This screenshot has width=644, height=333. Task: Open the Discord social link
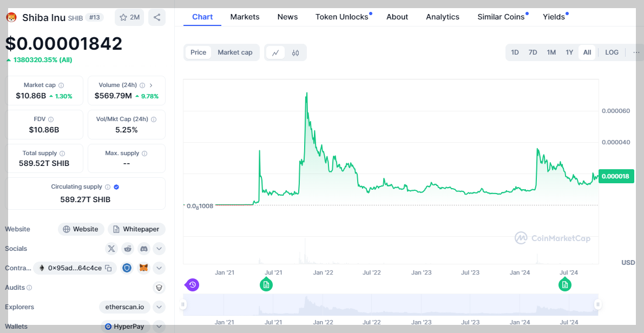144,249
